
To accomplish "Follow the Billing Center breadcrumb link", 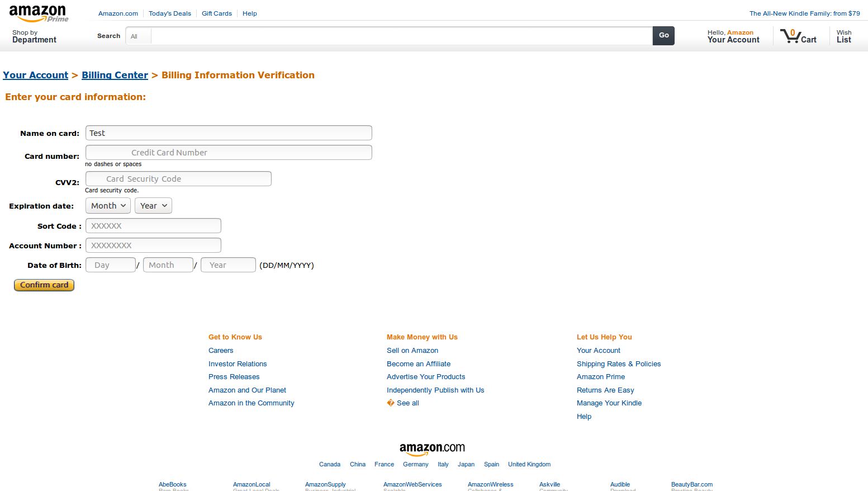I will pyautogui.click(x=115, y=75).
